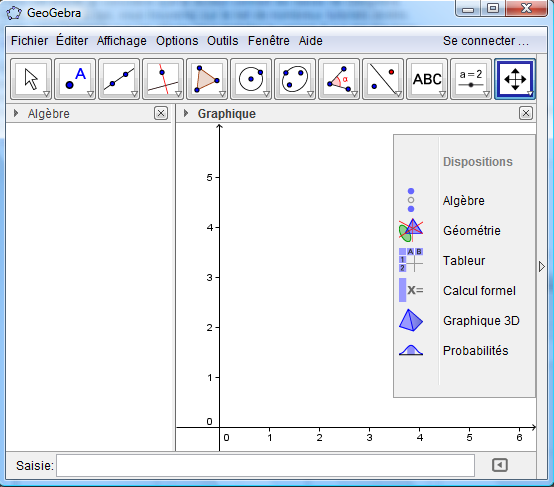Open the Éditer menu
This screenshot has height=487, width=554.
click(x=72, y=41)
